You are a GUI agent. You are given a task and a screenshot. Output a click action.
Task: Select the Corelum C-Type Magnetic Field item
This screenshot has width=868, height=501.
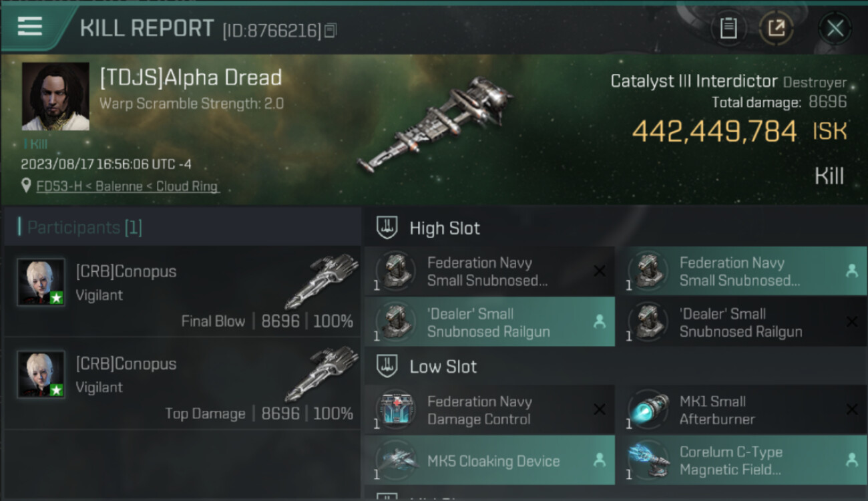[x=742, y=460]
